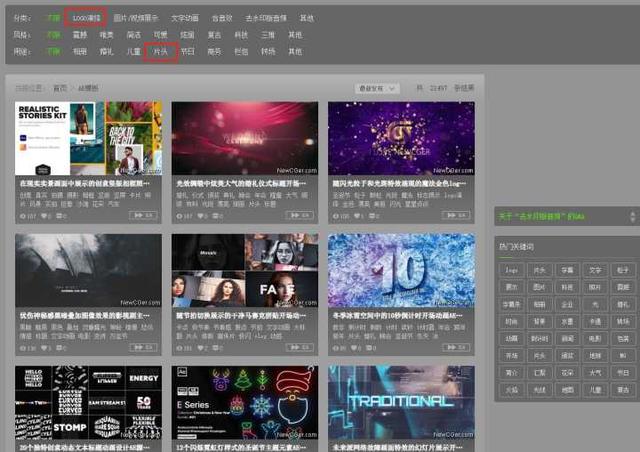Click heart icon on Mosaic faces collage card
Screen dimensions: 640x452
pyautogui.click(x=200, y=348)
